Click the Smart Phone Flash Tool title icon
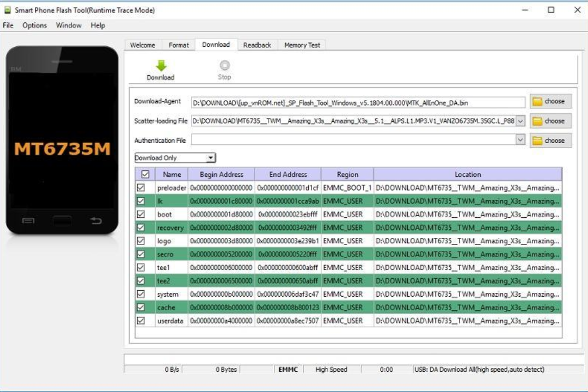Image resolution: width=588 pixels, height=392 pixels. click(8, 10)
